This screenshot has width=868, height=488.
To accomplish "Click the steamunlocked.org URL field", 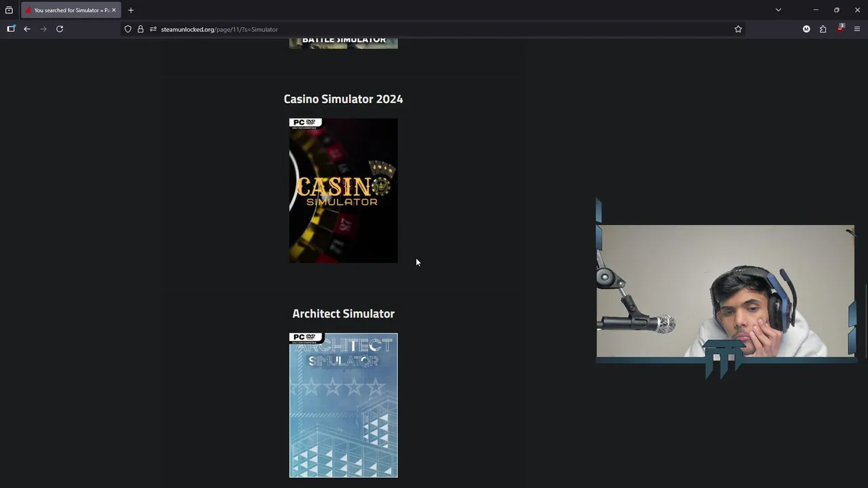I will [x=433, y=29].
